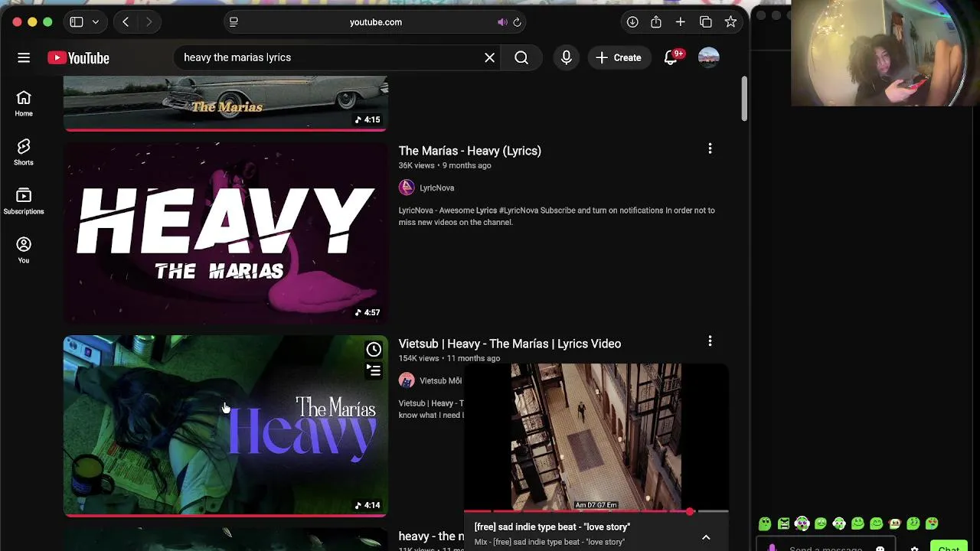Click the page vertical scrollbar
Image resolution: width=980 pixels, height=551 pixels.
pos(744,99)
